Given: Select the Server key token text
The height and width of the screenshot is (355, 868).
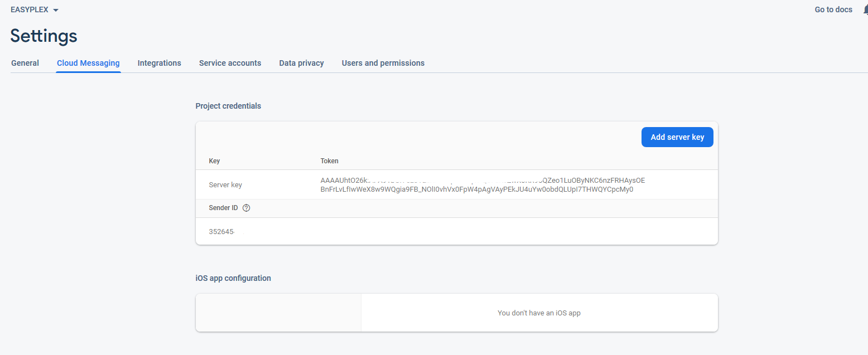Looking at the screenshot, I should point(483,184).
